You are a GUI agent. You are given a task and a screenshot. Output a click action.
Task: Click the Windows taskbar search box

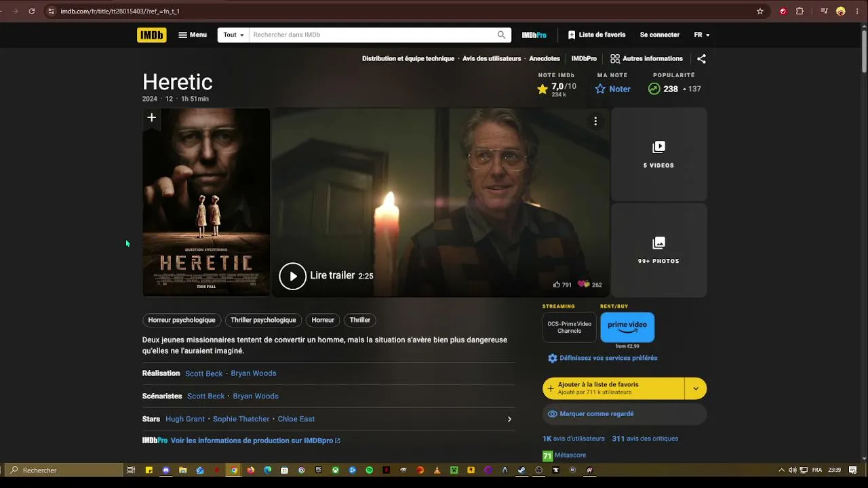pos(64,470)
